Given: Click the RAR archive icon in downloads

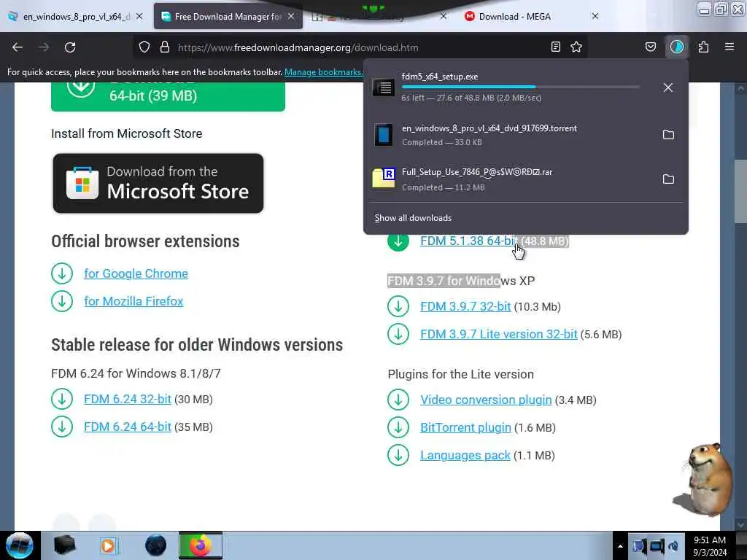Looking at the screenshot, I should [x=384, y=179].
